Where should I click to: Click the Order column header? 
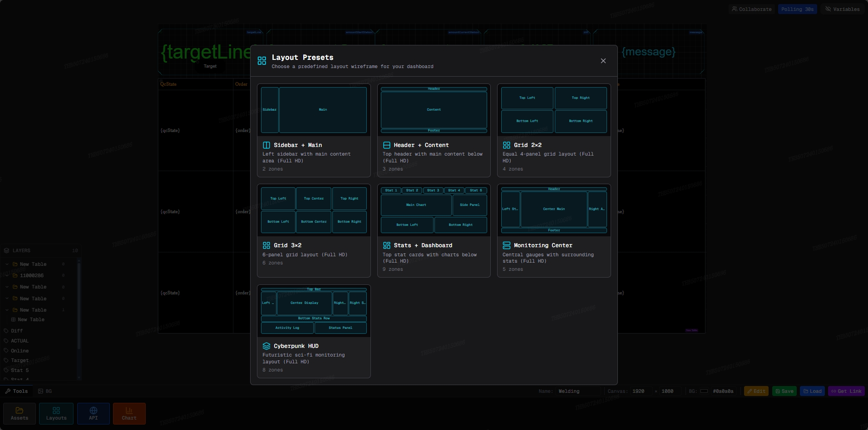tap(241, 84)
